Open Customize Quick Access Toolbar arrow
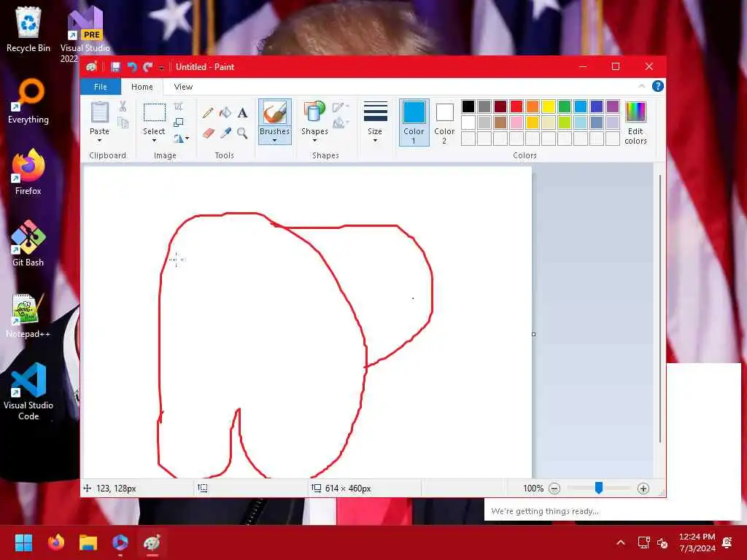This screenshot has height=560, width=747. tap(161, 68)
